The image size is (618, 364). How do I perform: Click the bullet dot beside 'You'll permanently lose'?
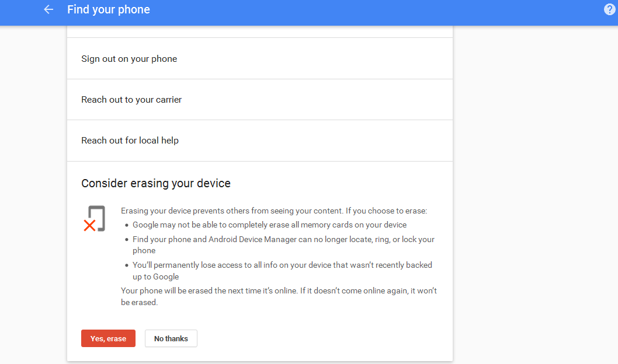pos(126,265)
